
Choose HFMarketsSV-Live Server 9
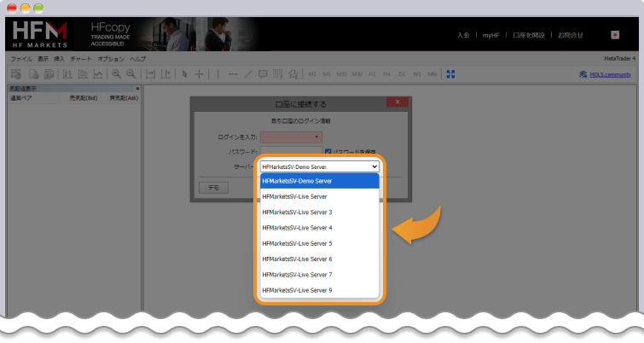tap(320, 290)
